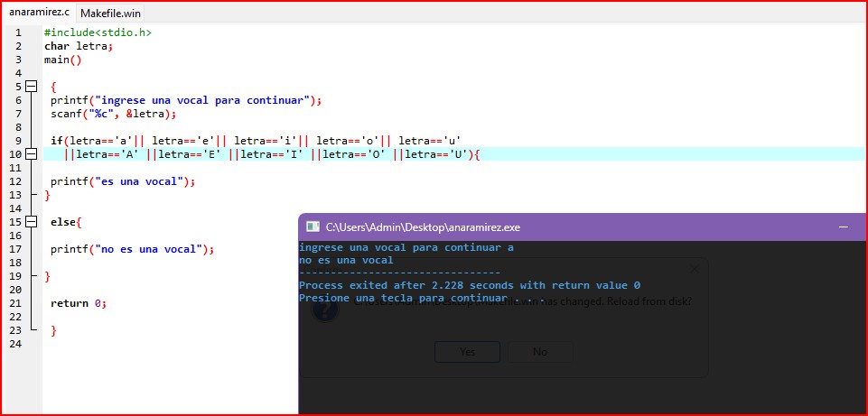Collapse the if block fold at line 10

point(32,154)
